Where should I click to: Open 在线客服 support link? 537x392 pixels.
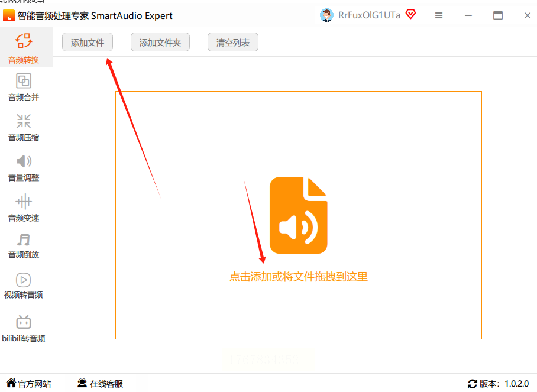pos(100,384)
